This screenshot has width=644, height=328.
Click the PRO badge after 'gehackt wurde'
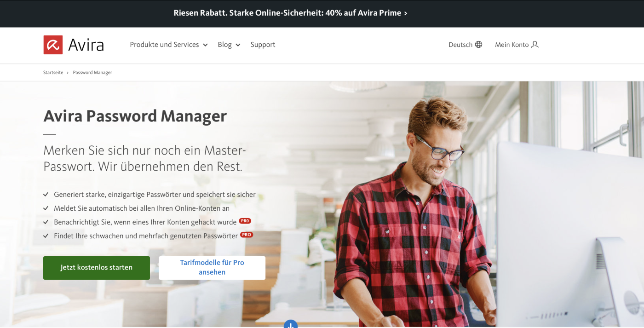[245, 221]
